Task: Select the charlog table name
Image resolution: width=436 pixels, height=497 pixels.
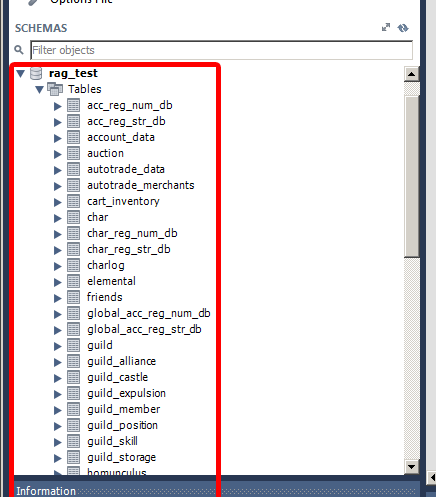Action: [106, 265]
